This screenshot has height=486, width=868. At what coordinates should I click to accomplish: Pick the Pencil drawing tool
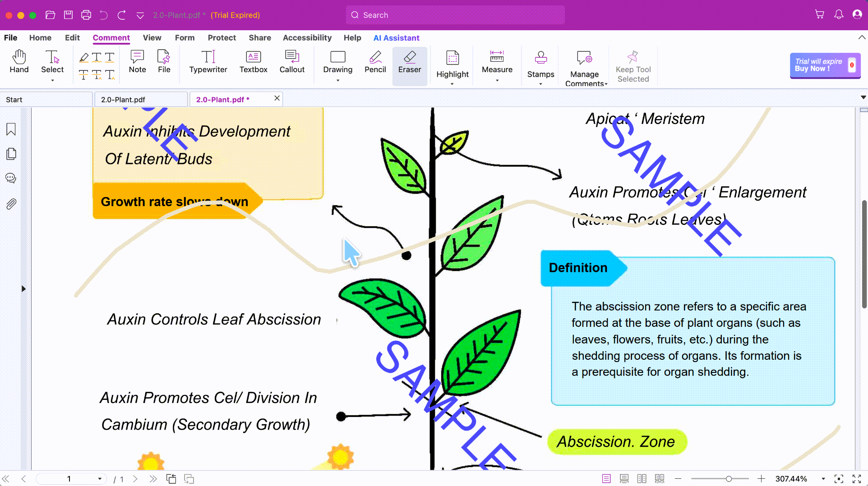pos(375,62)
